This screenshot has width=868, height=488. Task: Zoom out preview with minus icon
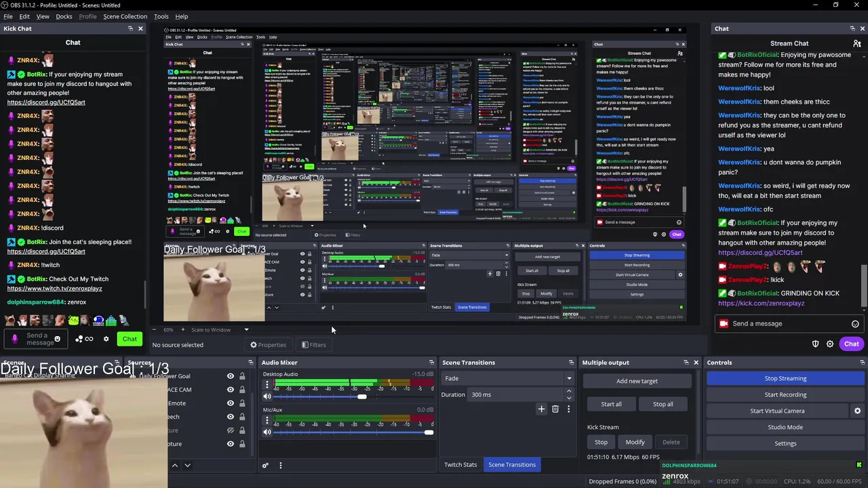point(154,329)
